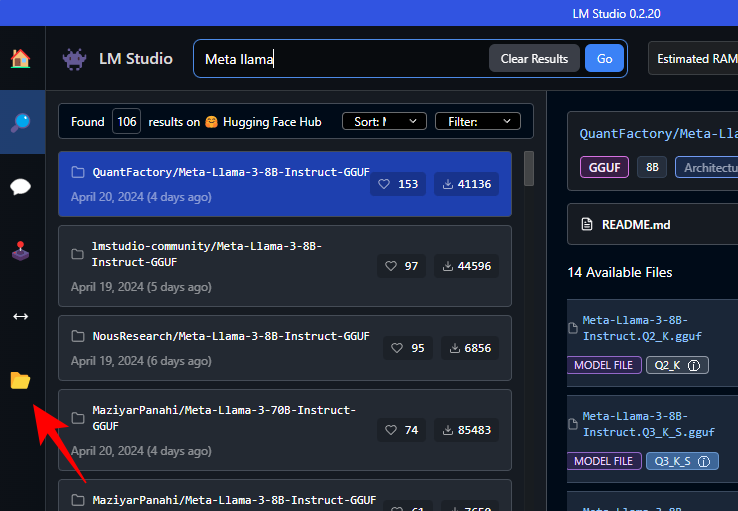The width and height of the screenshot is (738, 511).
Task: Open the README.md section
Action: (652, 224)
